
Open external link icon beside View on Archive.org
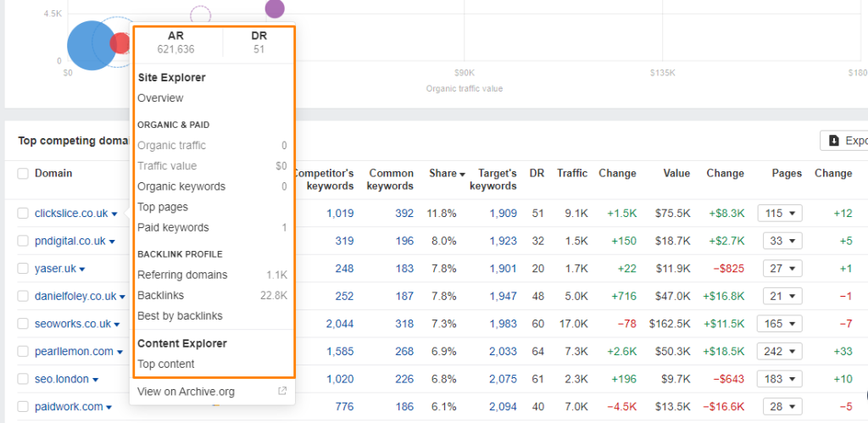click(282, 392)
